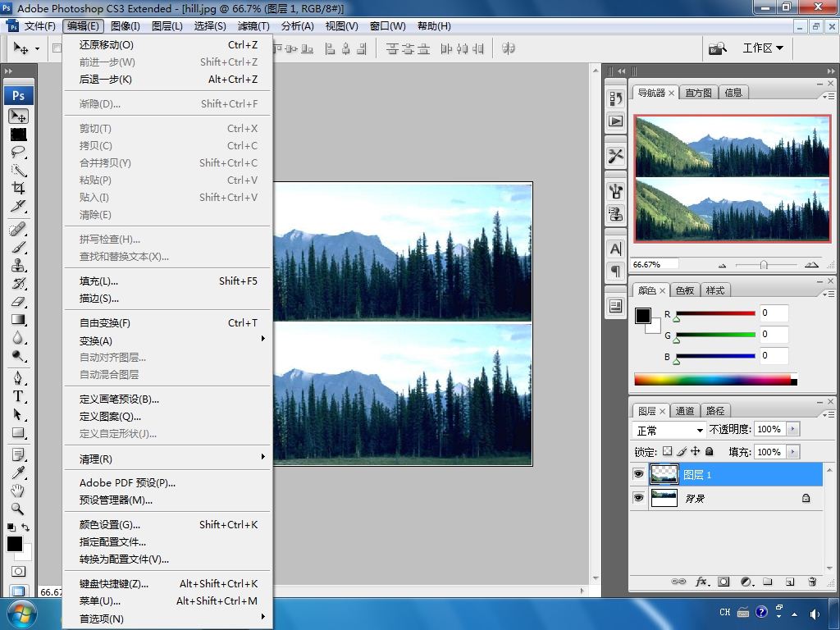Screen dimensions: 840x630
Task: Select the Dodge tool
Action: pos(18,356)
